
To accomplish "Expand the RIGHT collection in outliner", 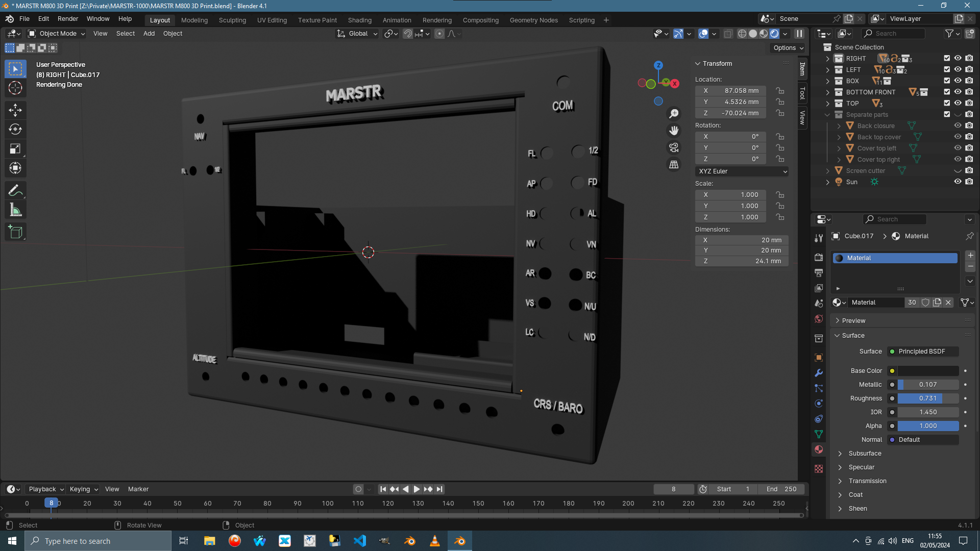I will tap(827, 59).
